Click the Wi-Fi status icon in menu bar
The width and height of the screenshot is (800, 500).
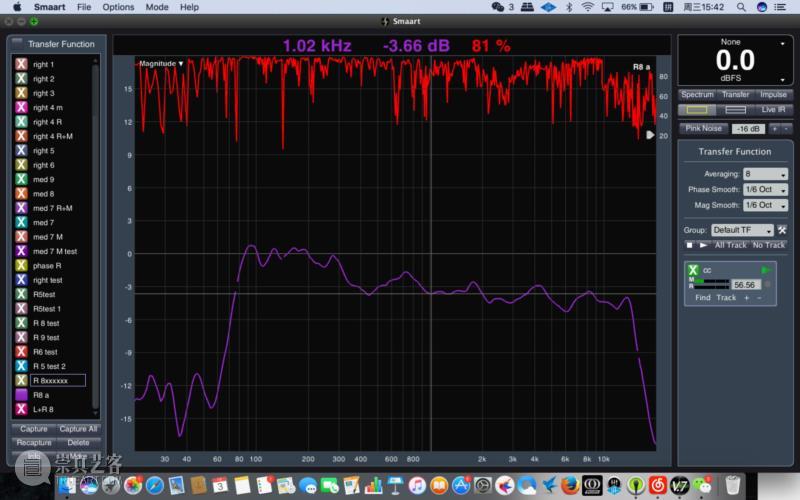coord(588,7)
